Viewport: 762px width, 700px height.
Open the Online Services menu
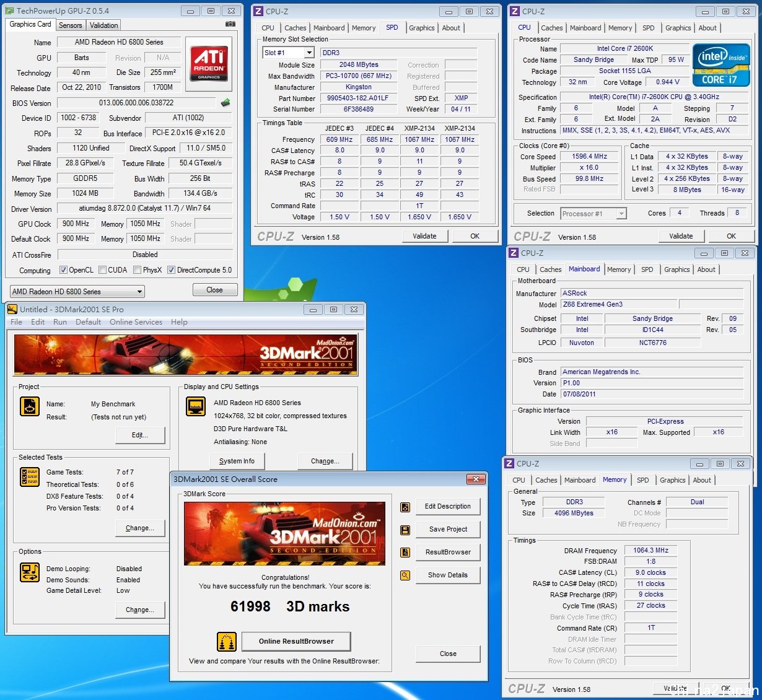tap(136, 322)
